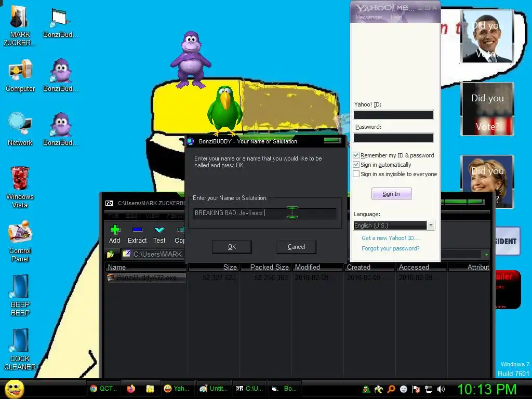Uncheck Remember my ID & password

tap(356, 155)
